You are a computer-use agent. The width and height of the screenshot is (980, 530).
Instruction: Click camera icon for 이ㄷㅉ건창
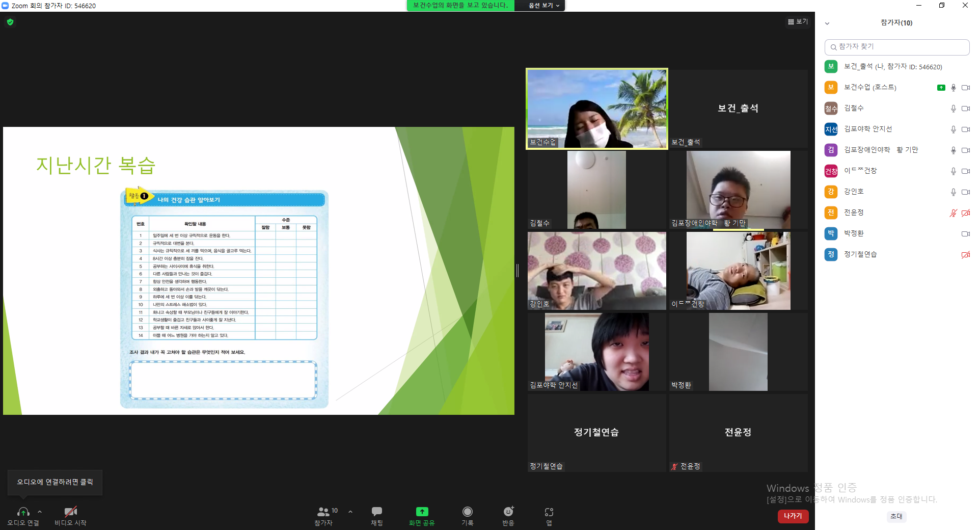point(965,171)
